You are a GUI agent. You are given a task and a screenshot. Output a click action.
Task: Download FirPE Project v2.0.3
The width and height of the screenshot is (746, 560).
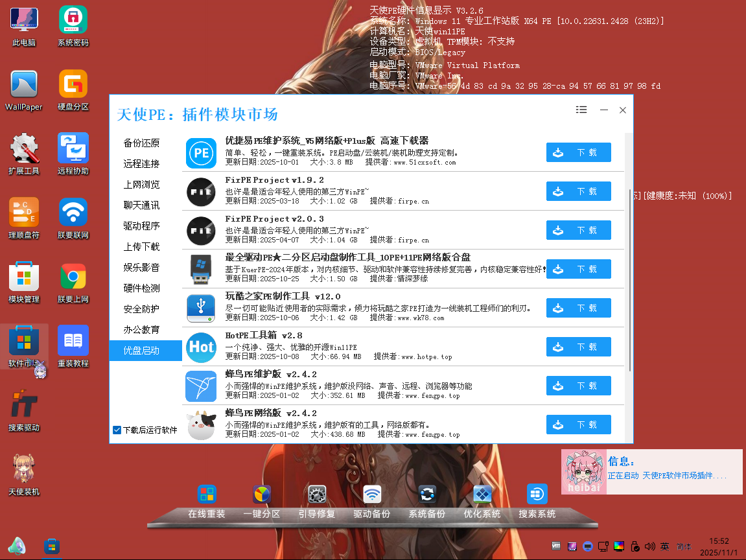[578, 230]
